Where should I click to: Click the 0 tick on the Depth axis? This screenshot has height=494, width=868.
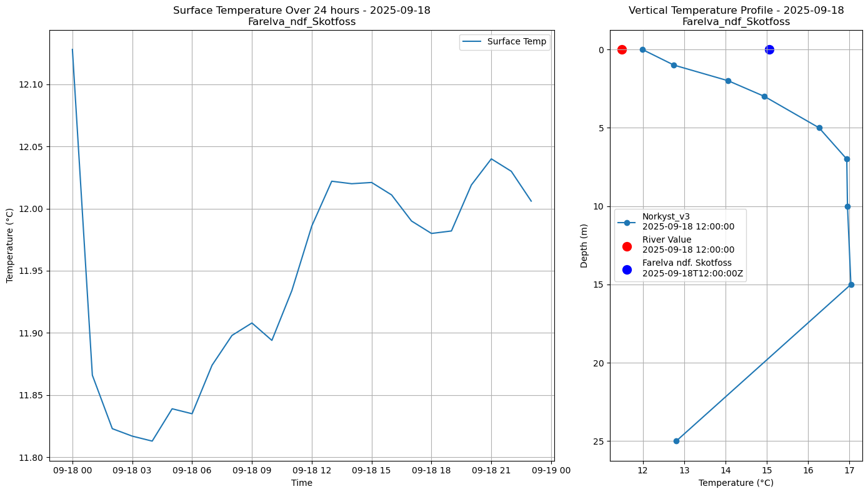(602, 50)
